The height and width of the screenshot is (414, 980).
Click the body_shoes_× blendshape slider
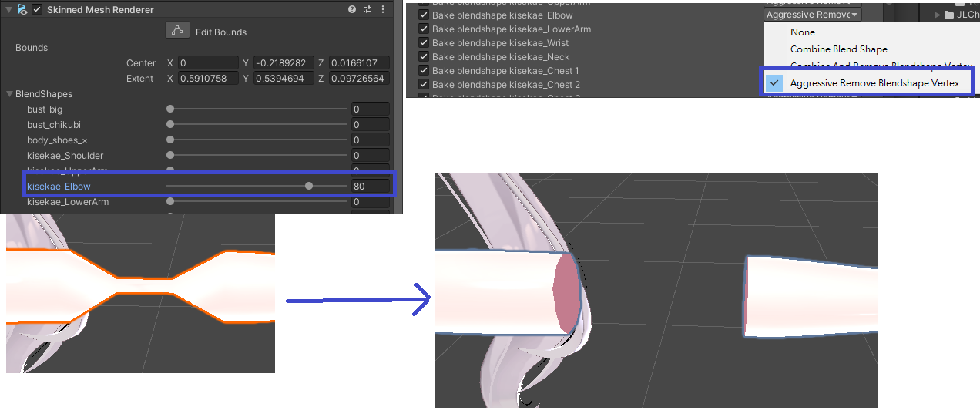coord(257,140)
